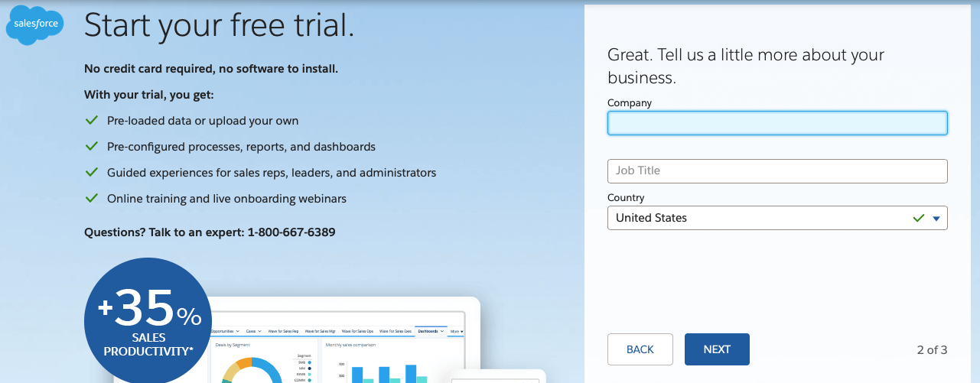Screen dimensions: 980x383
Task: Click "Guided experiences for sales reps" line
Action: (x=272, y=173)
